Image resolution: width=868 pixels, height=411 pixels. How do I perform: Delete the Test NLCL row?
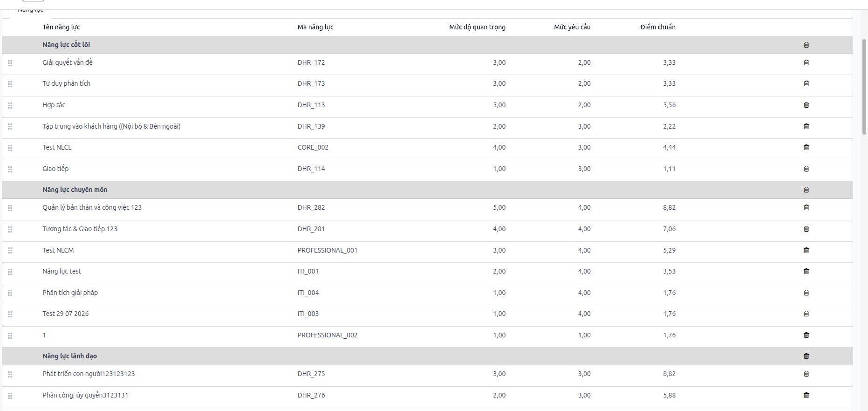click(x=806, y=147)
